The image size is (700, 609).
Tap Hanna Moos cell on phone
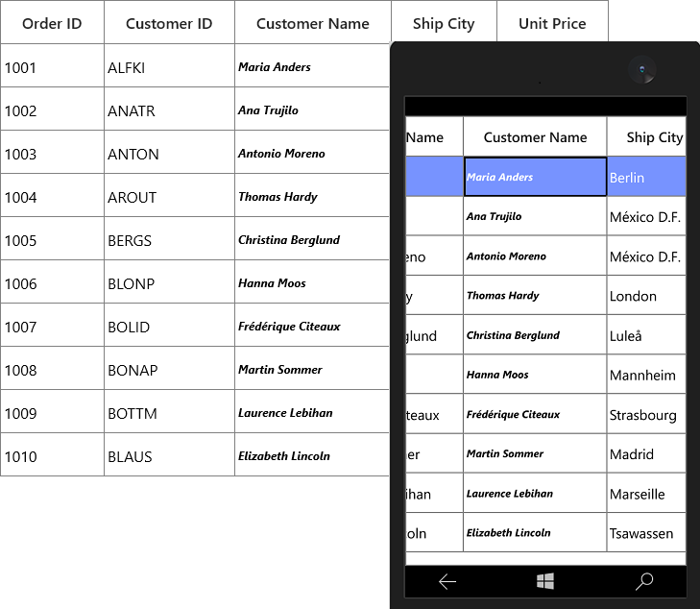pyautogui.click(x=535, y=375)
